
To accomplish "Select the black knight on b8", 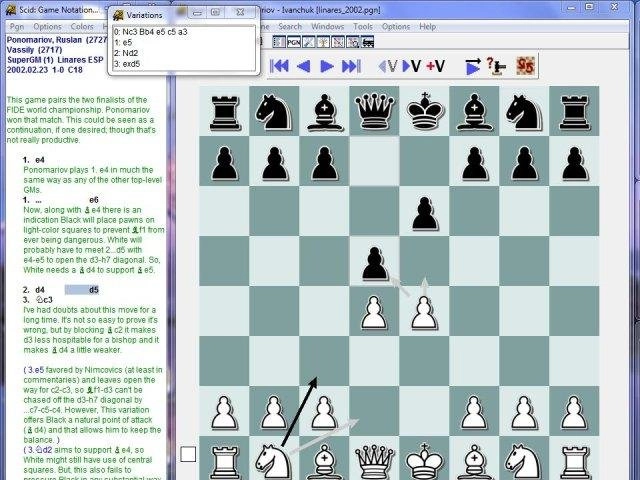I will click(274, 111).
